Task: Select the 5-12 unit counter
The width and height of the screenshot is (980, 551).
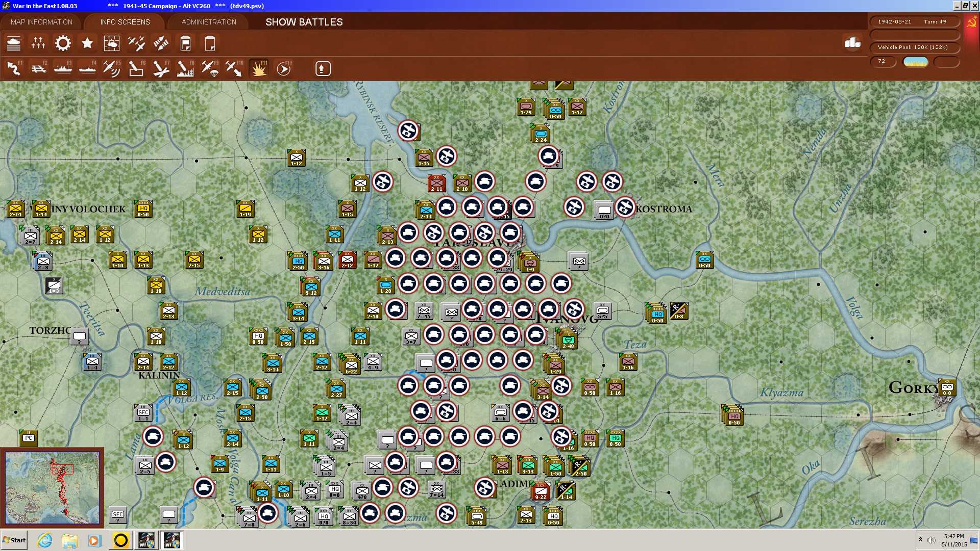Action: click(311, 287)
